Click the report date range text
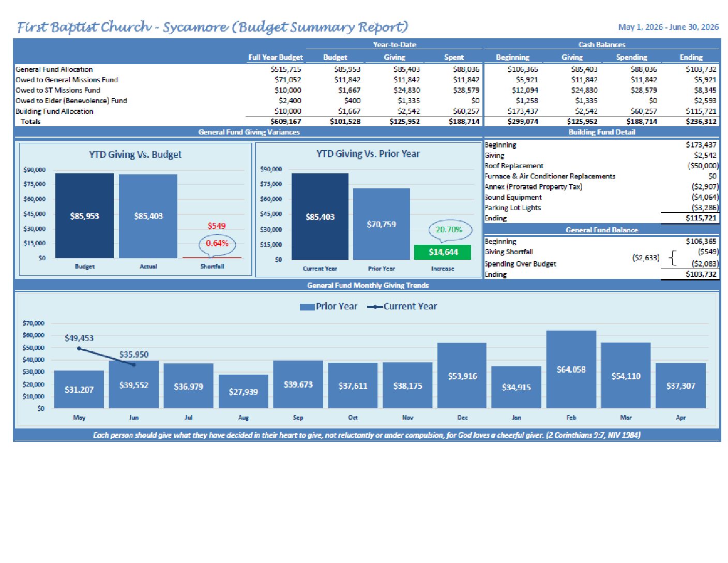 [x=668, y=27]
